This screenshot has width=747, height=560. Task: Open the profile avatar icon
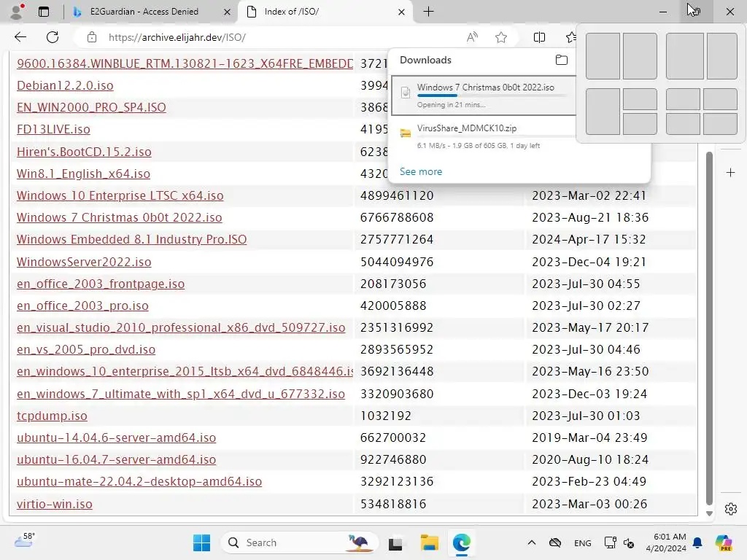point(17,12)
